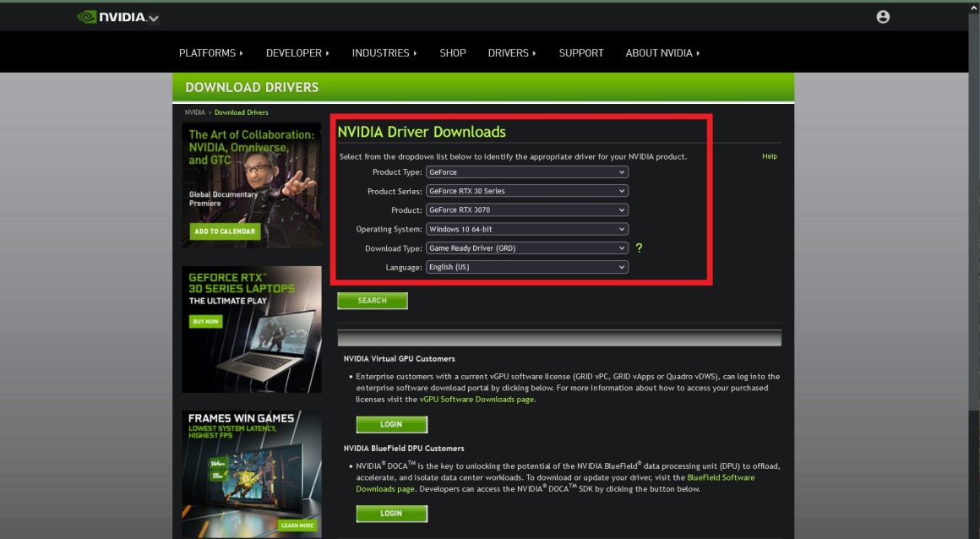Viewport: 980px width, 539px height.
Task: Go to the SHOP page
Action: click(x=453, y=53)
